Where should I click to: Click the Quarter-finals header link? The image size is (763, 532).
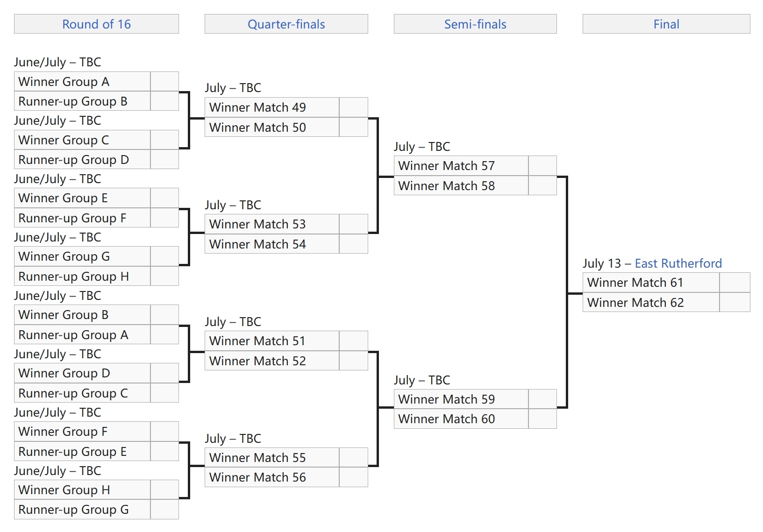[x=286, y=24]
